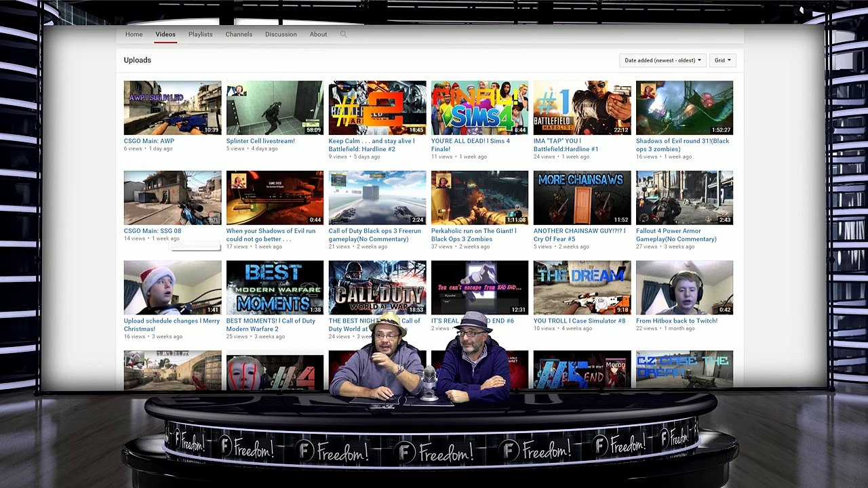Image resolution: width=868 pixels, height=488 pixels.
Task: Click 'When your Shadows of Evil run' title
Action: (271, 235)
